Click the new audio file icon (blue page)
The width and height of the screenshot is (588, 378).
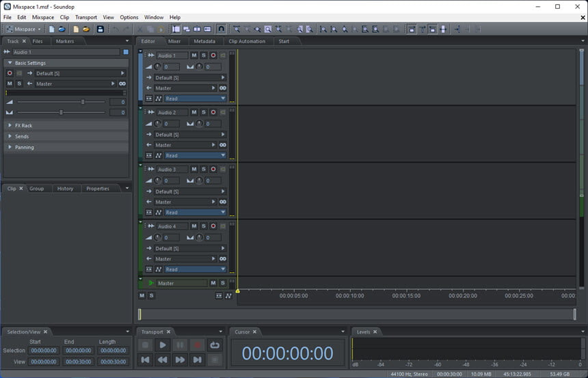coord(52,29)
